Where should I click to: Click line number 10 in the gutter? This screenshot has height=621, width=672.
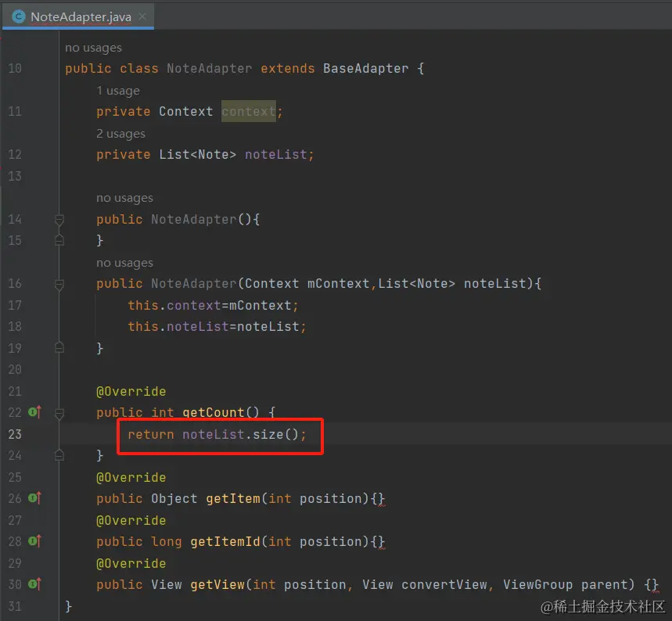[x=15, y=69]
